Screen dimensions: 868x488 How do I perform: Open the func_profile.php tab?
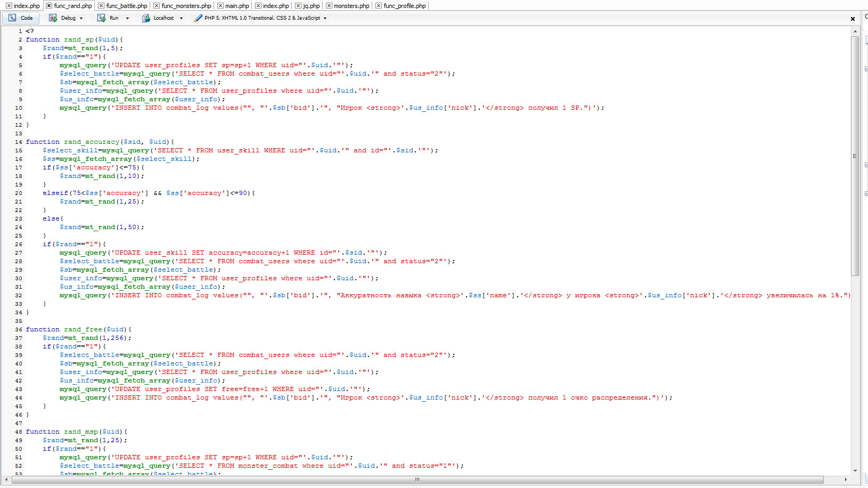click(x=405, y=6)
